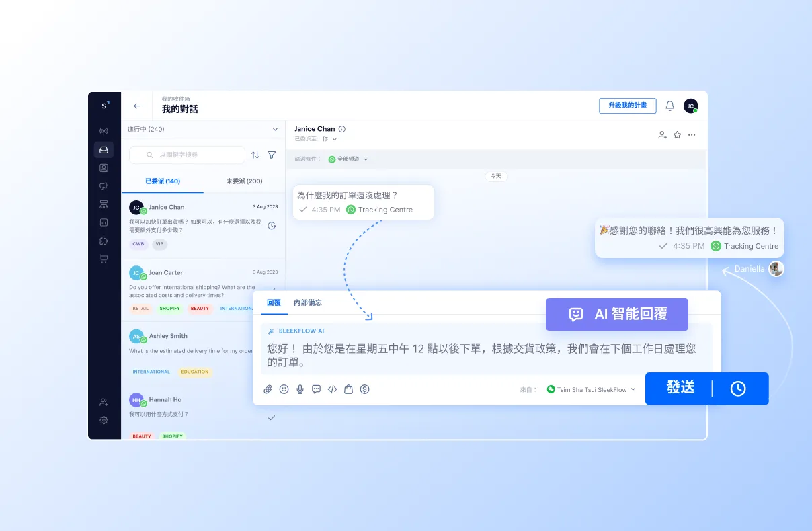Select the broadcast antenna icon in sidebar
Screen dimensions: 812x531
pyautogui.click(x=104, y=131)
